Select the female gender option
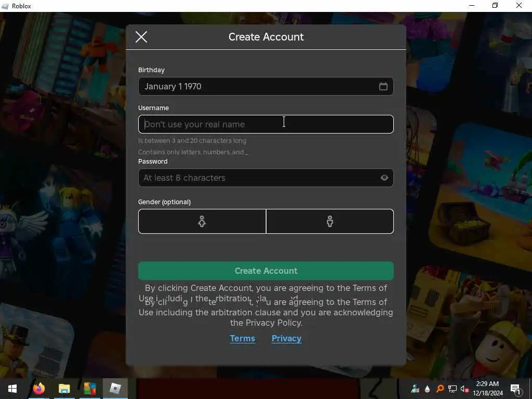Screen dimensions: 532x399 [202, 221]
